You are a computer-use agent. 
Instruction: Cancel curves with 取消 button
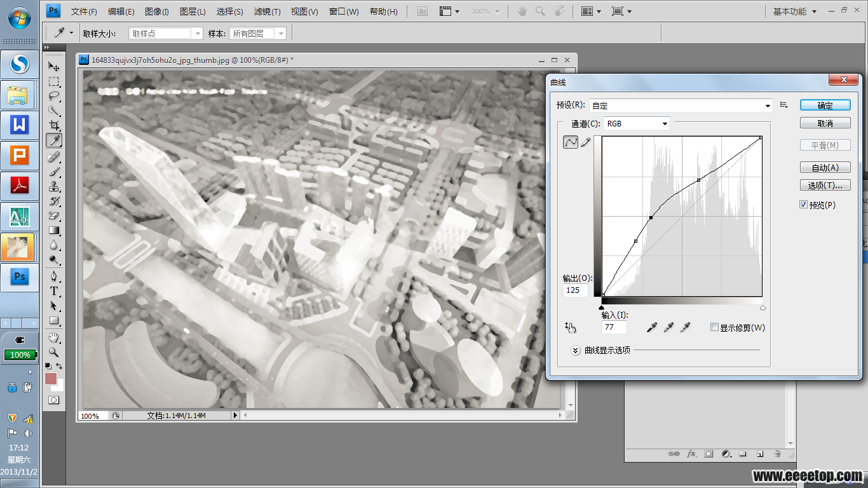point(825,123)
